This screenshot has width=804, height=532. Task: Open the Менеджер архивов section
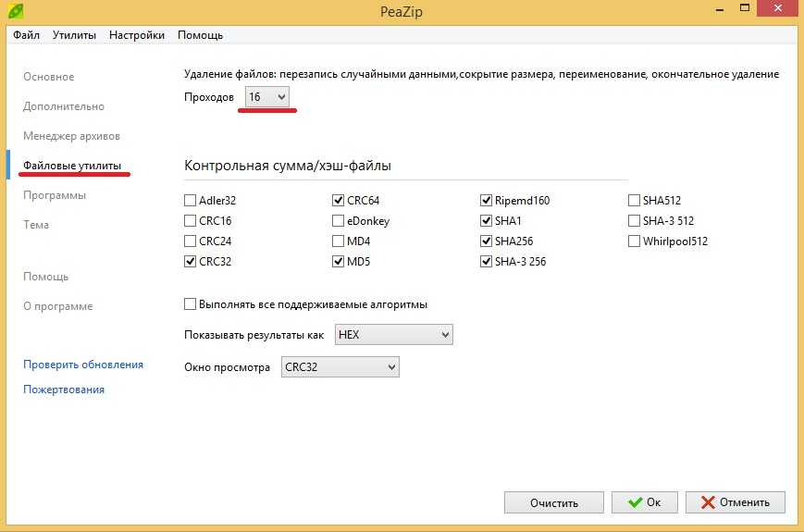tap(72, 136)
